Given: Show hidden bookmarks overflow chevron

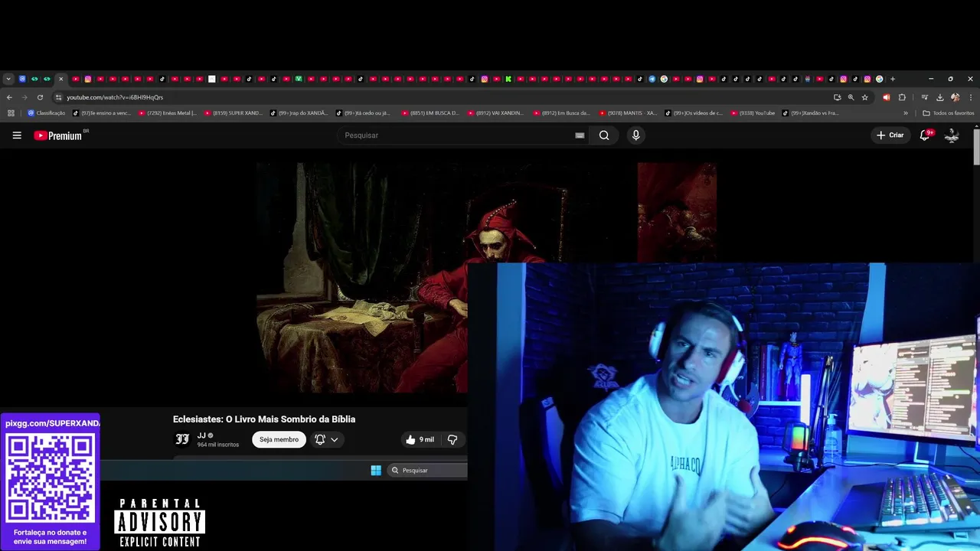Looking at the screenshot, I should [x=906, y=113].
